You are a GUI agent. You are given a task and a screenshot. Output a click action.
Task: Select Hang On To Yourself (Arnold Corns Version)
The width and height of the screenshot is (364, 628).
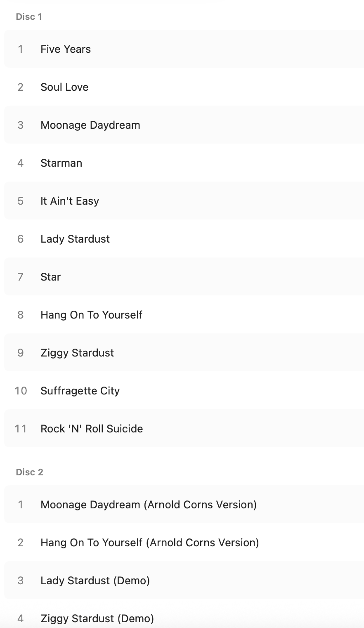(150, 543)
